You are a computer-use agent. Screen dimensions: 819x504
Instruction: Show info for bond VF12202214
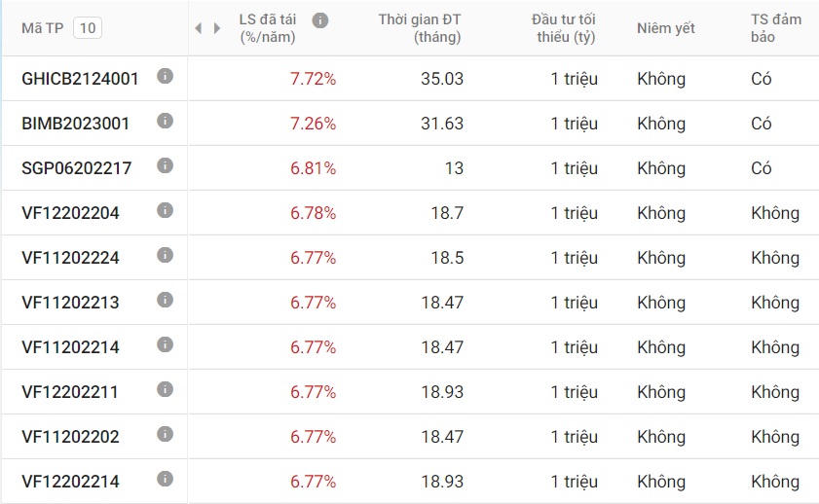click(165, 479)
